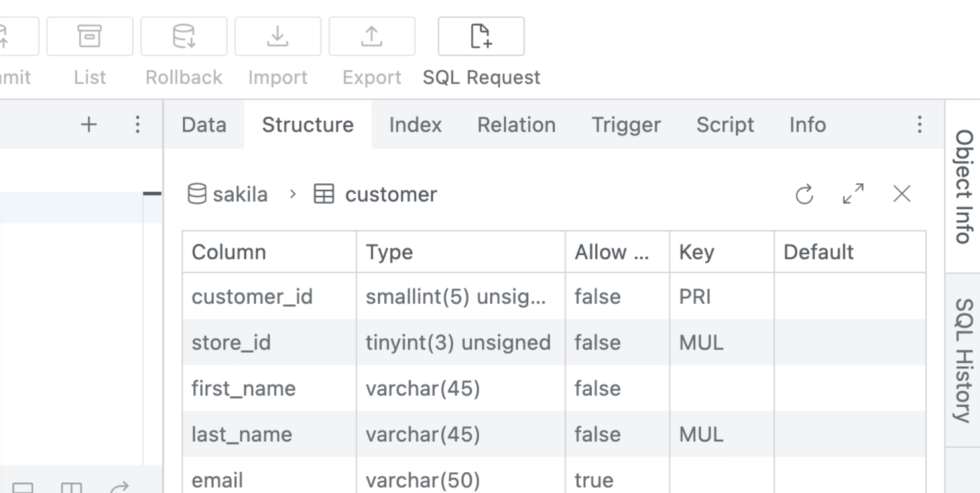Open the SQL Request editor
This screenshot has height=493, width=980.
click(480, 37)
